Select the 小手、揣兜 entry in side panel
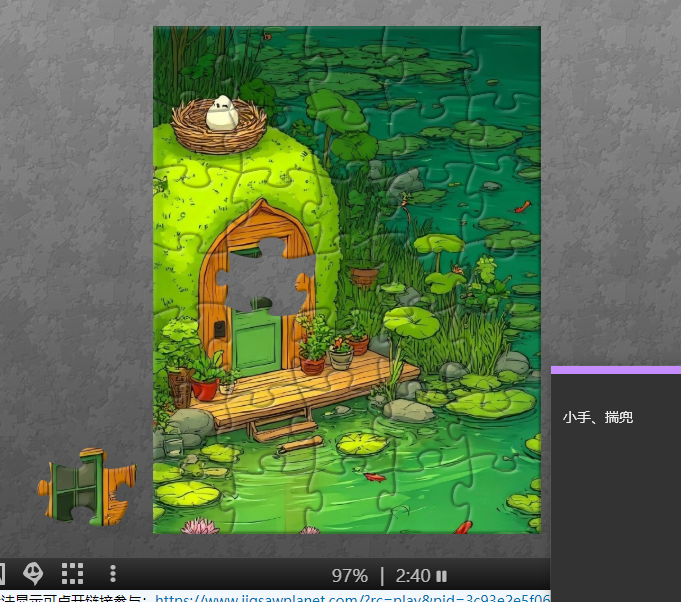The image size is (681, 602). click(598, 417)
